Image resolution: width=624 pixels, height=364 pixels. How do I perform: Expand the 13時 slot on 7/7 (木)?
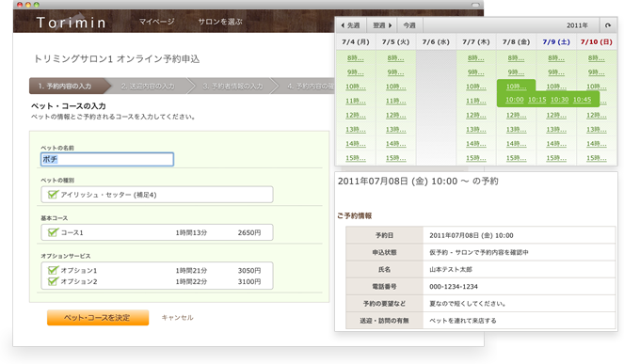tap(476, 130)
